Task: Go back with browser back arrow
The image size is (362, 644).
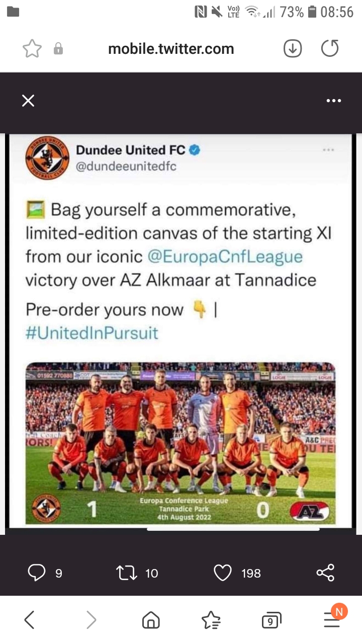Action: tap(30, 620)
